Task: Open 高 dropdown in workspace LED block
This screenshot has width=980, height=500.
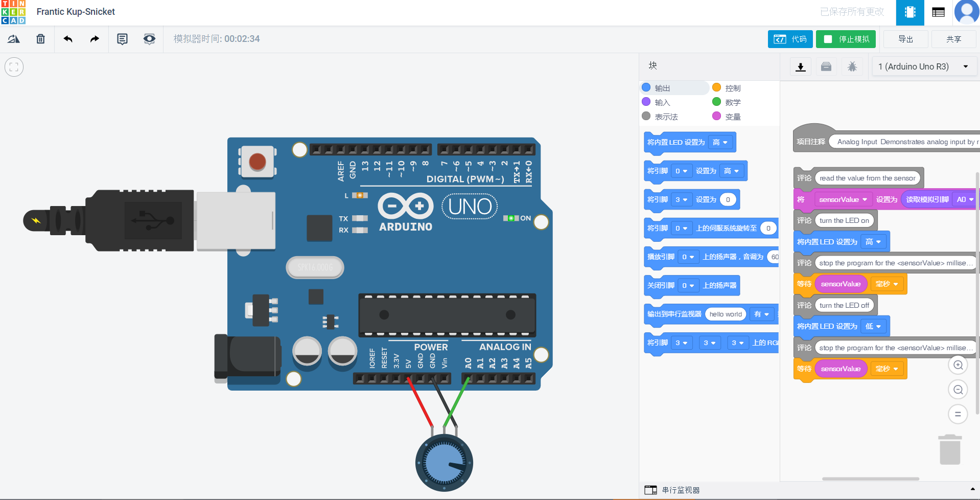Action: (x=874, y=242)
